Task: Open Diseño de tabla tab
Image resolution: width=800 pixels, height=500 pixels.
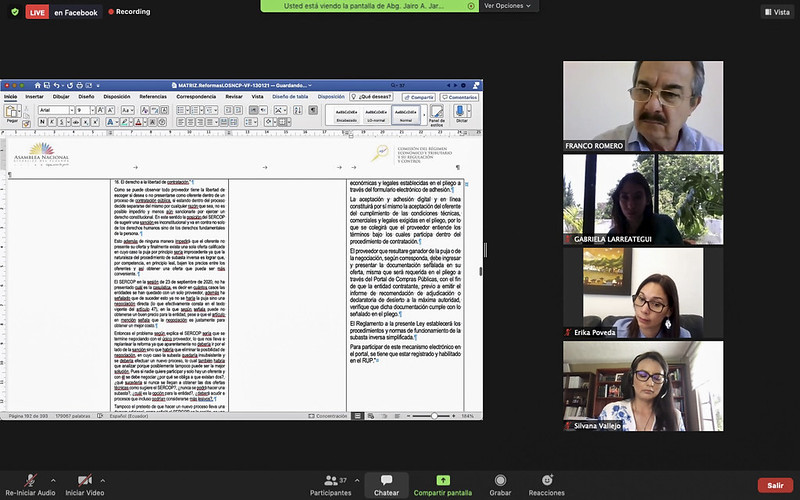Action: pos(290,96)
